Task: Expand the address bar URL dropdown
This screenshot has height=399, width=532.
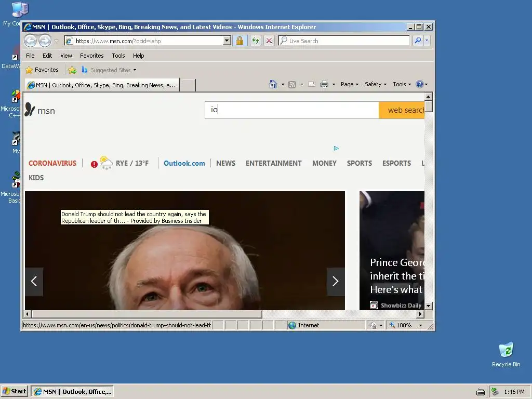Action: (x=227, y=41)
